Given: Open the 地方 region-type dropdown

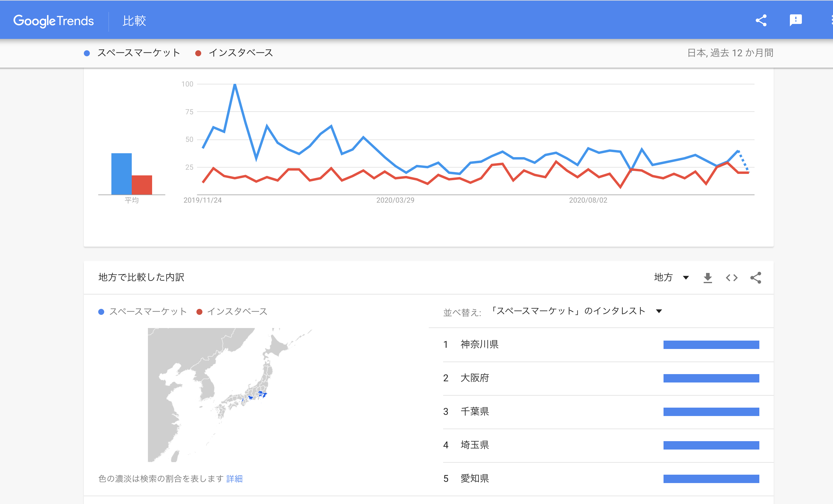Looking at the screenshot, I should point(671,278).
